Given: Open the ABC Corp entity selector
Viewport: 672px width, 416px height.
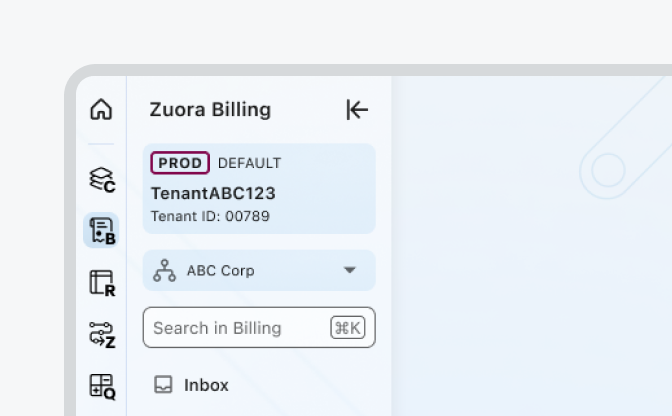Looking at the screenshot, I should [258, 271].
